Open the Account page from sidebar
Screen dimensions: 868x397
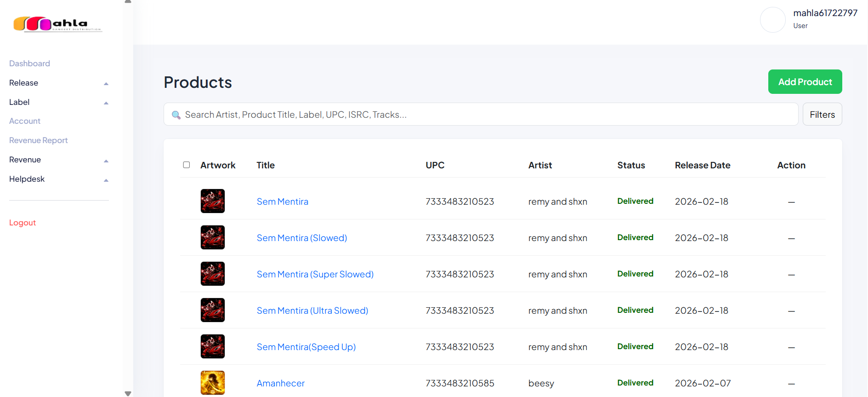tap(25, 121)
